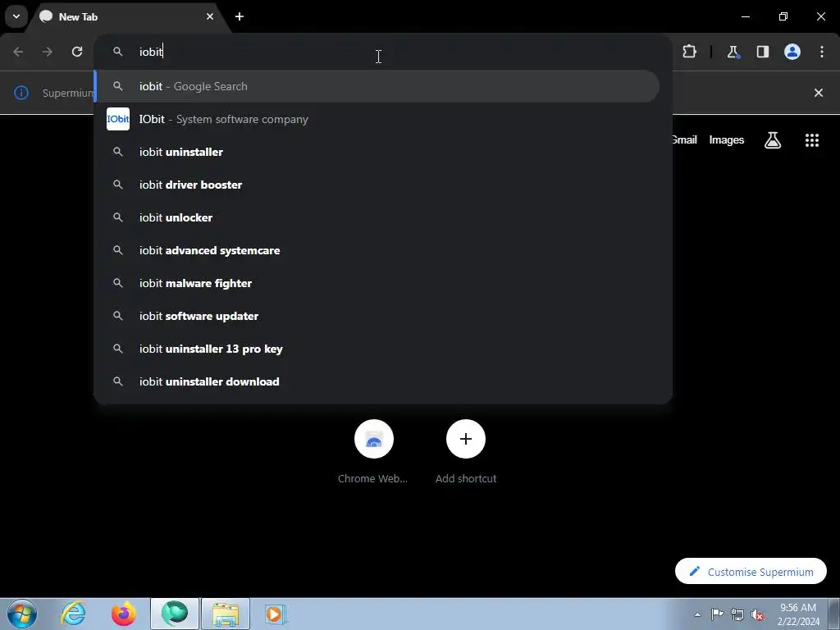Open Windows Explorer from taskbar

click(226, 614)
